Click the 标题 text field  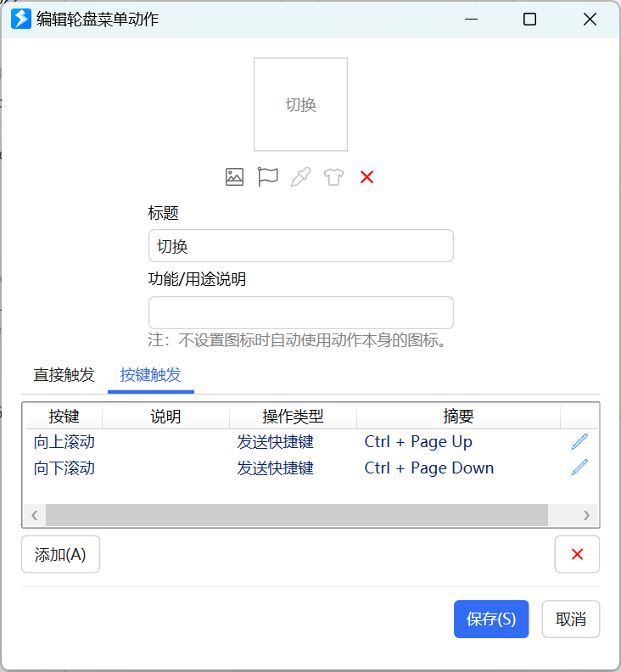pyautogui.click(x=300, y=246)
